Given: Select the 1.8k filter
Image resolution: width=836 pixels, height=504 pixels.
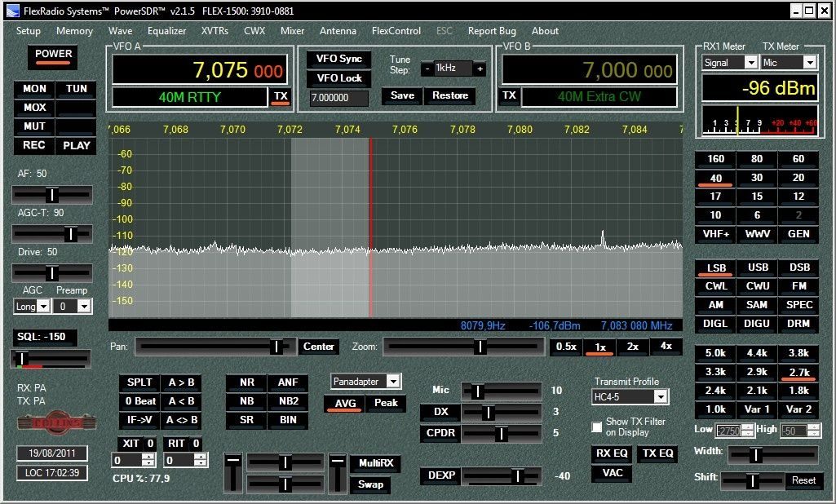Looking at the screenshot, I should 798,391.
